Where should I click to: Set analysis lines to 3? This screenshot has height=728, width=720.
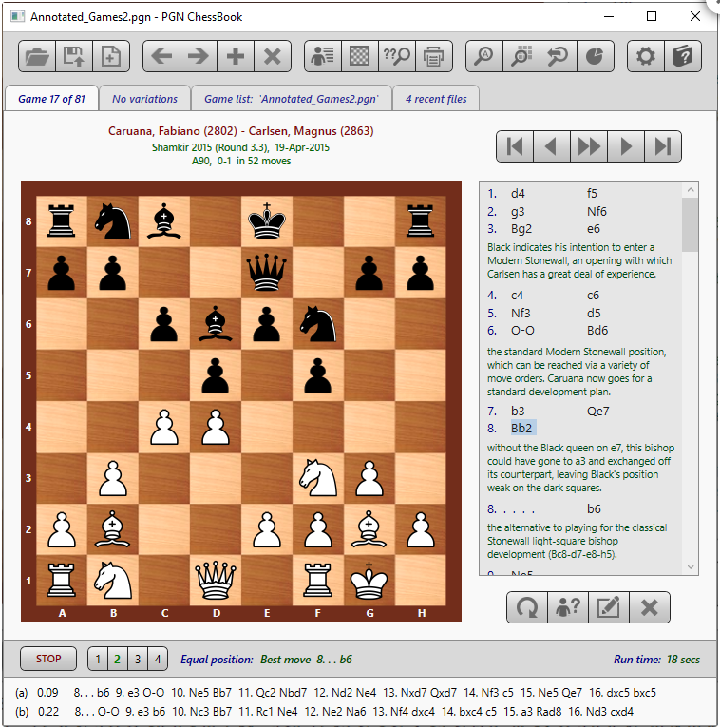pos(138,660)
